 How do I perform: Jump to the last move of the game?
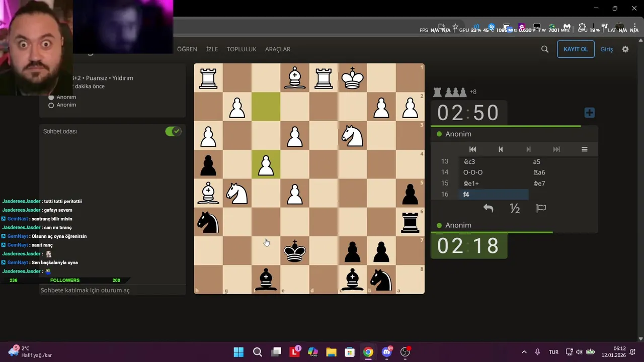556,149
